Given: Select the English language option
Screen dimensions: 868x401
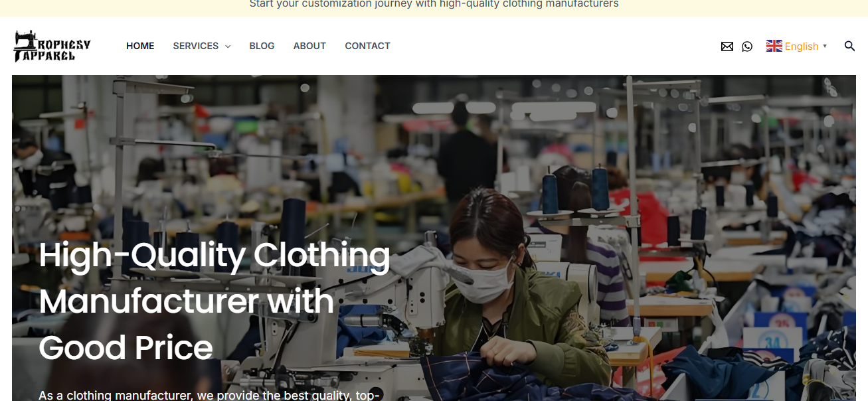Looking at the screenshot, I should tap(802, 46).
